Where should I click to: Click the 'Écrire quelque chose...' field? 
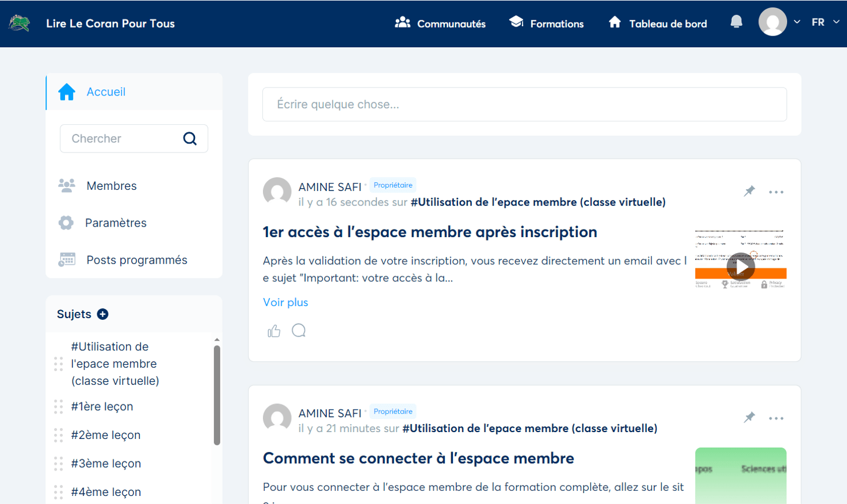[x=524, y=104]
